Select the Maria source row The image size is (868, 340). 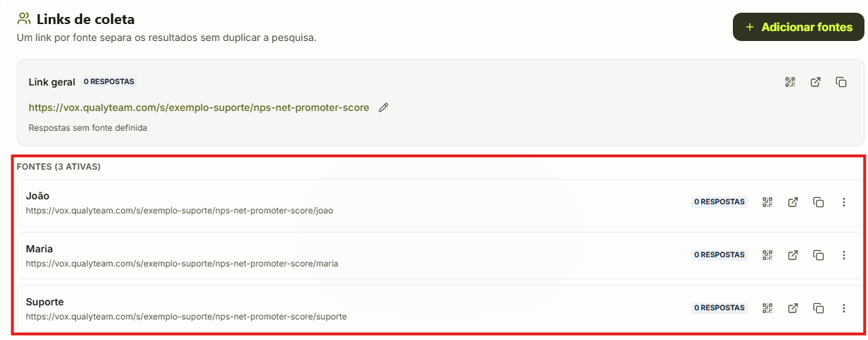[x=440, y=255]
